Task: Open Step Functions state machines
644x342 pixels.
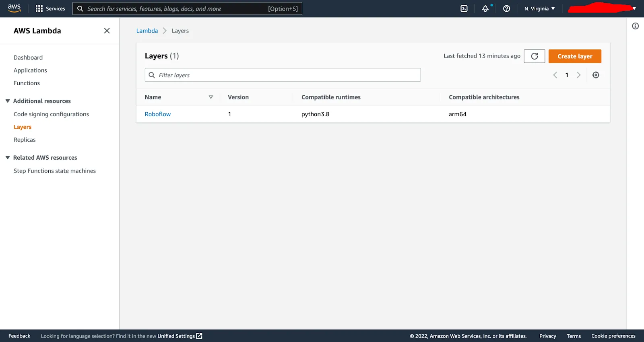Action: click(55, 171)
